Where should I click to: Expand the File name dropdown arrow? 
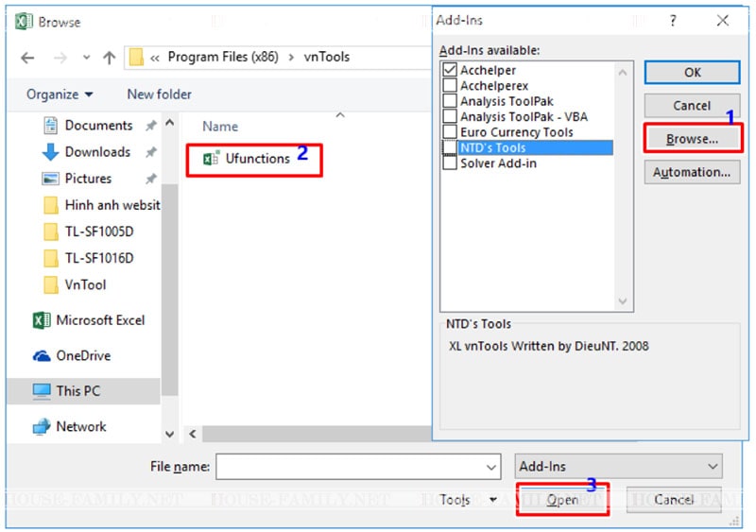click(x=491, y=468)
